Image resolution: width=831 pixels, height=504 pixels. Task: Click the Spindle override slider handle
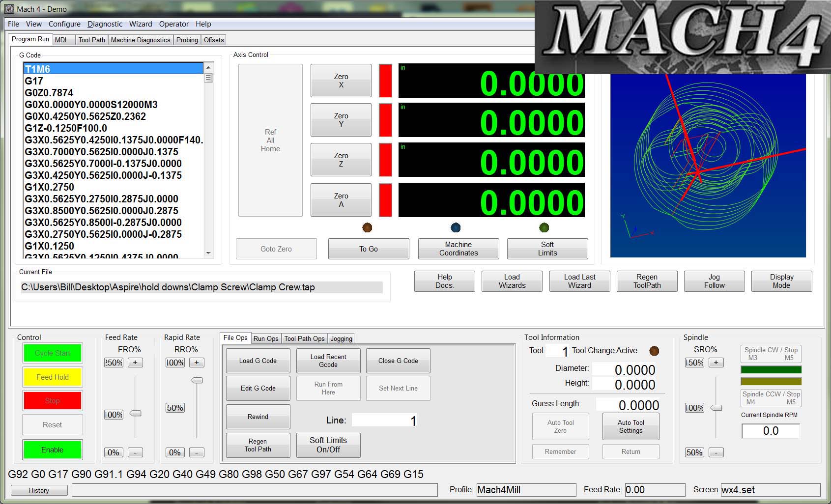[716, 408]
